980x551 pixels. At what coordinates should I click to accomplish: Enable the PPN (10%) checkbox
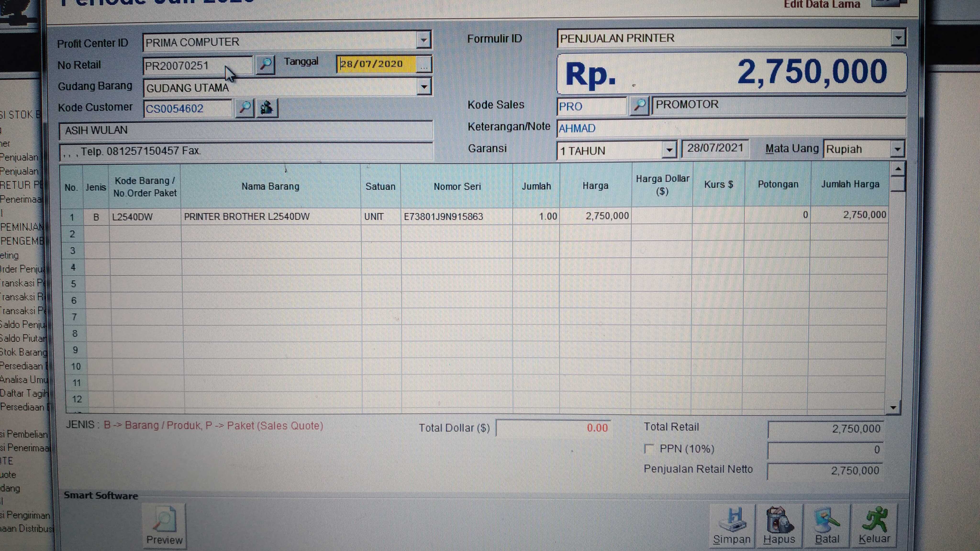coord(649,449)
